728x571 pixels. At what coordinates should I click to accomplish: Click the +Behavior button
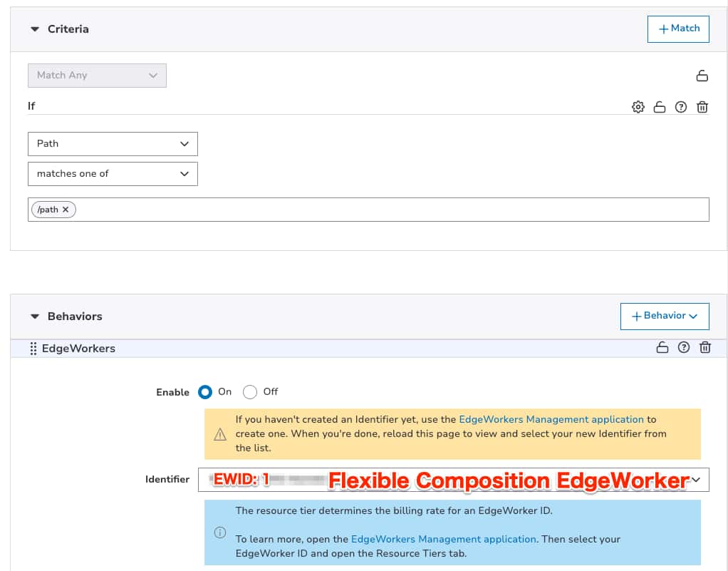pos(665,316)
